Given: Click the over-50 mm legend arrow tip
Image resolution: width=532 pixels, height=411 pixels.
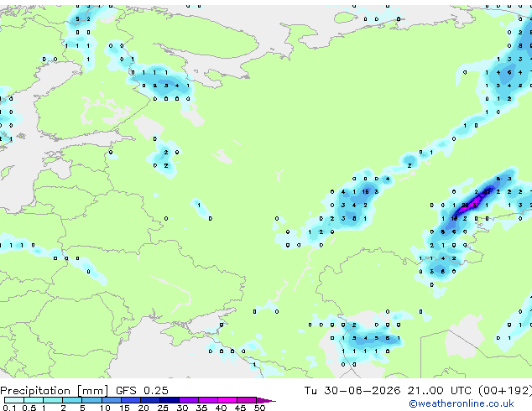Looking at the screenshot, I should (x=267, y=400).
